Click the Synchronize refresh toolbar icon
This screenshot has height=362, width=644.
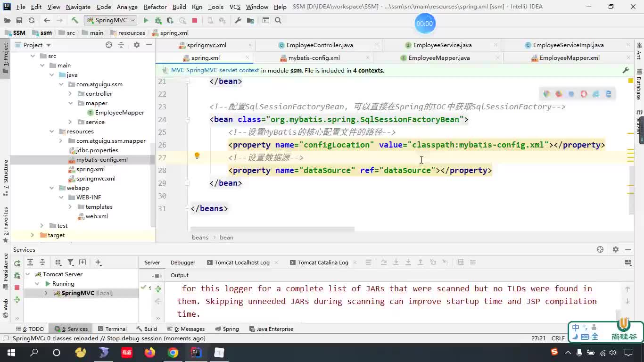32,20
